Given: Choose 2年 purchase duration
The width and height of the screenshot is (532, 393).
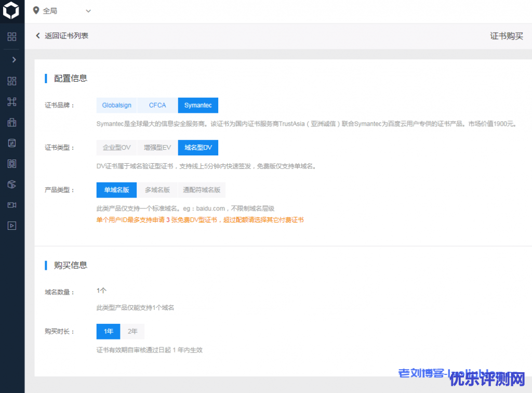Looking at the screenshot, I should click(x=132, y=332).
